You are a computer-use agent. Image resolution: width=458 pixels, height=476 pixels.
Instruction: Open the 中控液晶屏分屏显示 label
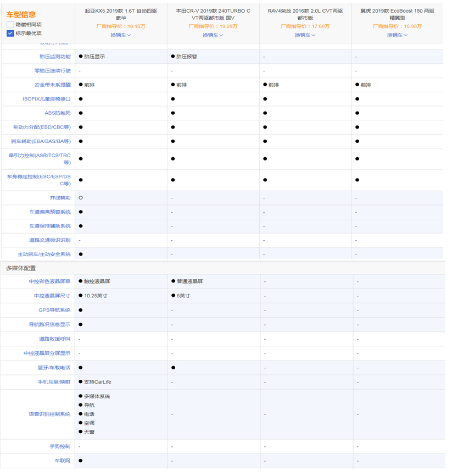pyautogui.click(x=47, y=353)
